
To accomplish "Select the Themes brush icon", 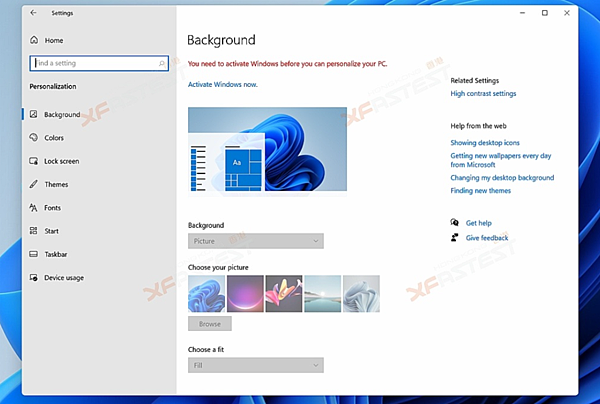I will 34,184.
